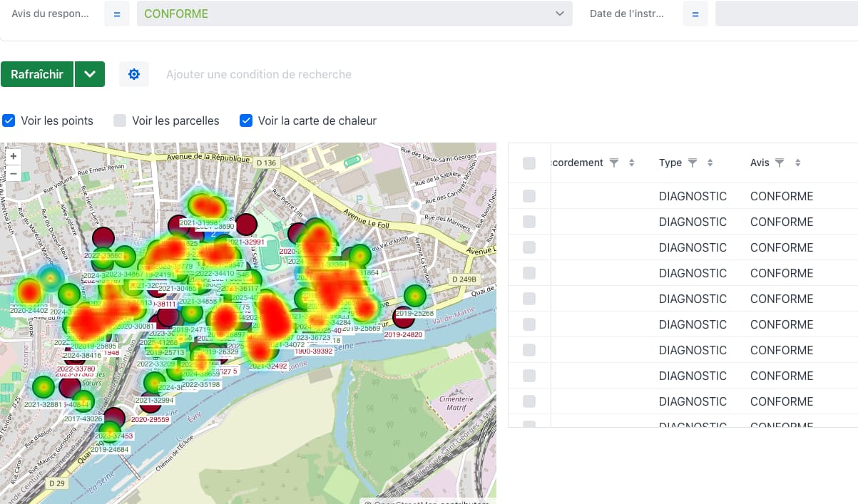858x504 pixels.
Task: Click the Rafraîchir button
Action: [37, 73]
